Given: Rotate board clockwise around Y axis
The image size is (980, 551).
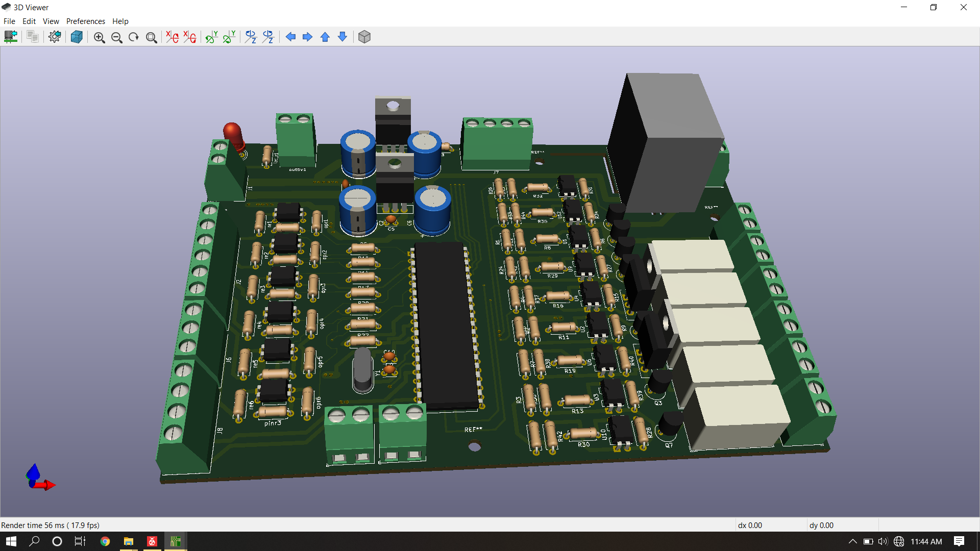Looking at the screenshot, I should (211, 37).
